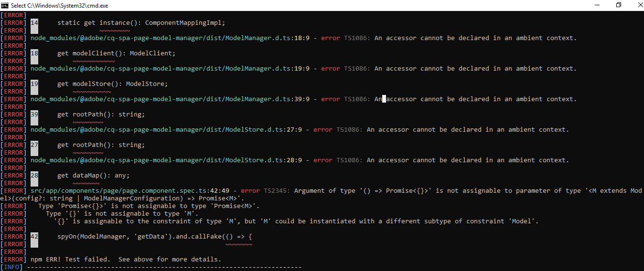Click 'get modelStore(): ModelStore;' code line

[113, 84]
